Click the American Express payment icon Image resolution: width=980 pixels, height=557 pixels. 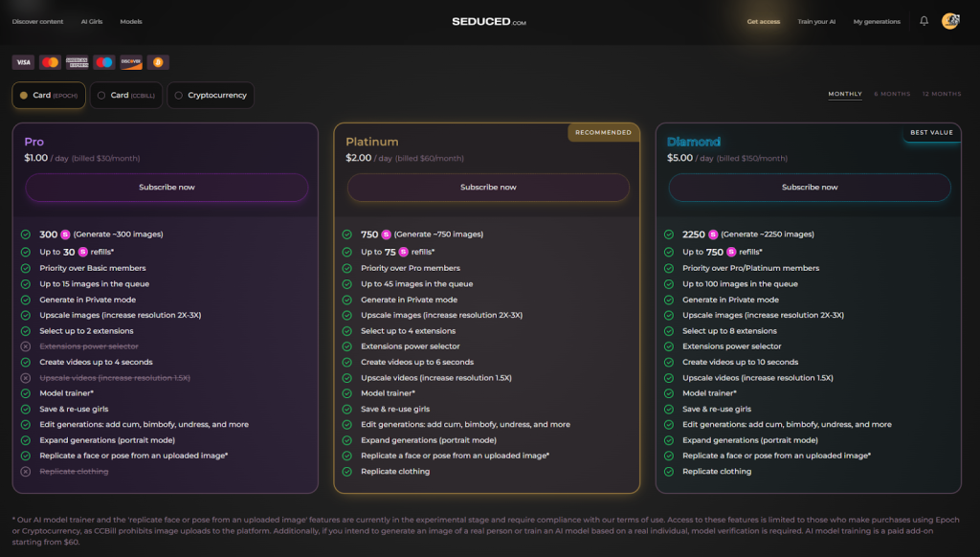pyautogui.click(x=77, y=62)
